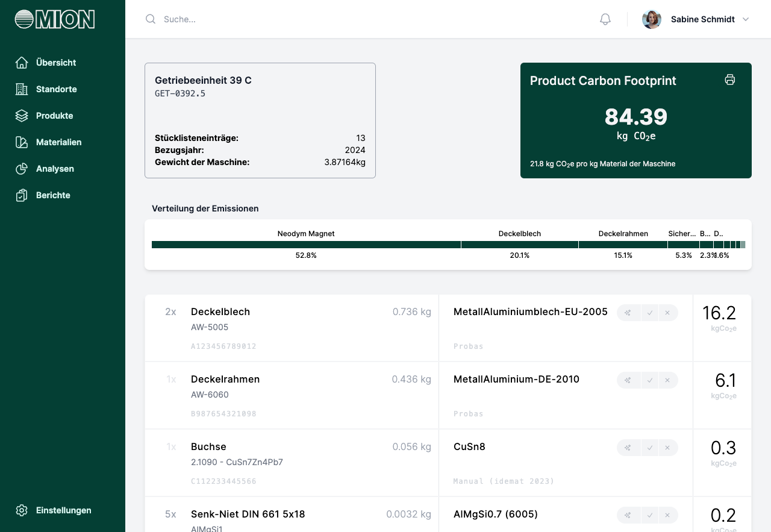Confirm the AlMgSi0.7 (6005) match with checkmark
The image size is (771, 532).
[x=649, y=515]
